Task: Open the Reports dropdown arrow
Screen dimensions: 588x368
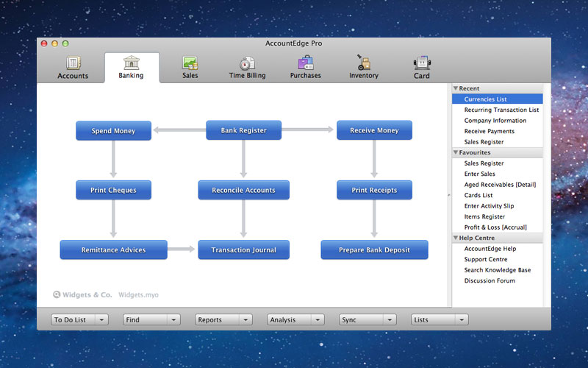Action: (245, 320)
